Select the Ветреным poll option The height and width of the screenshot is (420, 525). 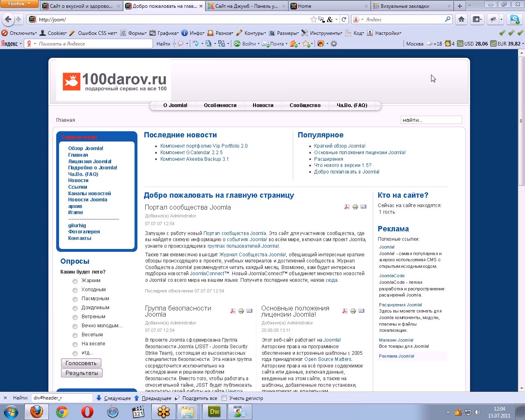75,317
